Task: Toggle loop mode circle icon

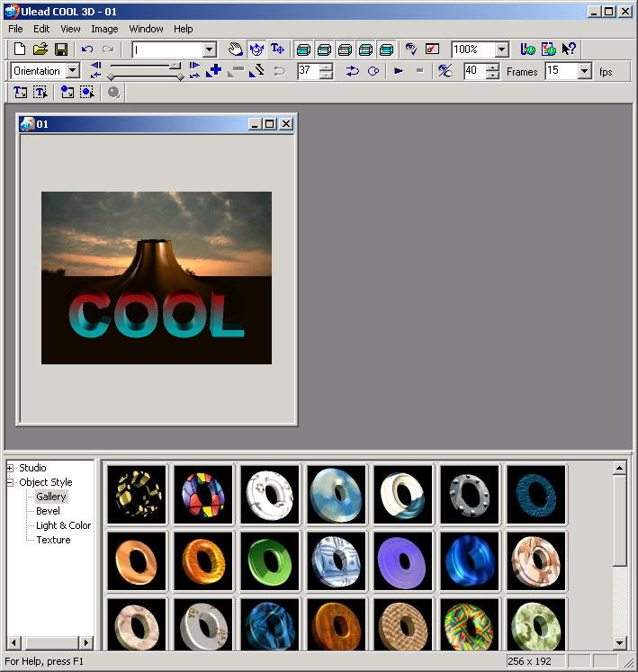Action: (x=373, y=71)
